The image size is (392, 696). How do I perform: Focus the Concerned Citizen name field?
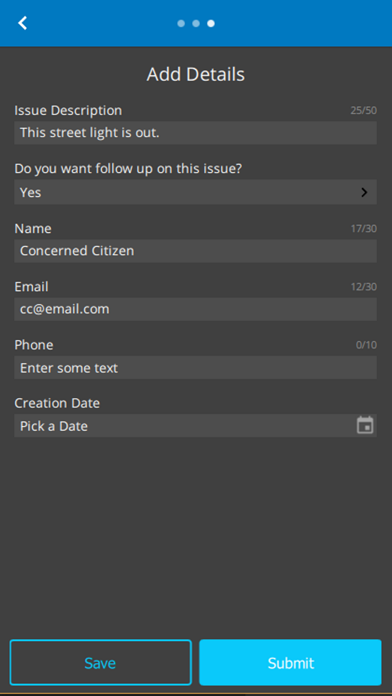pyautogui.click(x=195, y=251)
